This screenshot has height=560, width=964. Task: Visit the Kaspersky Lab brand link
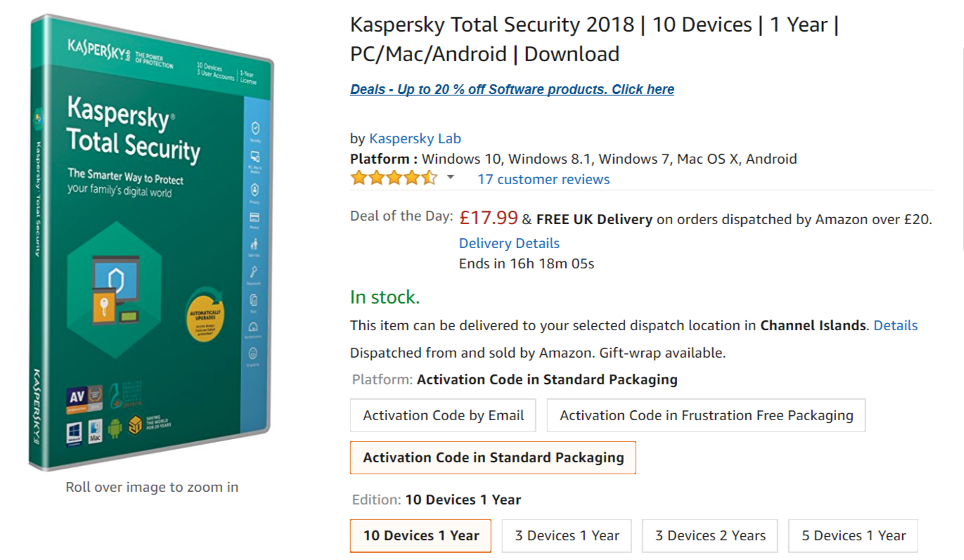click(415, 138)
